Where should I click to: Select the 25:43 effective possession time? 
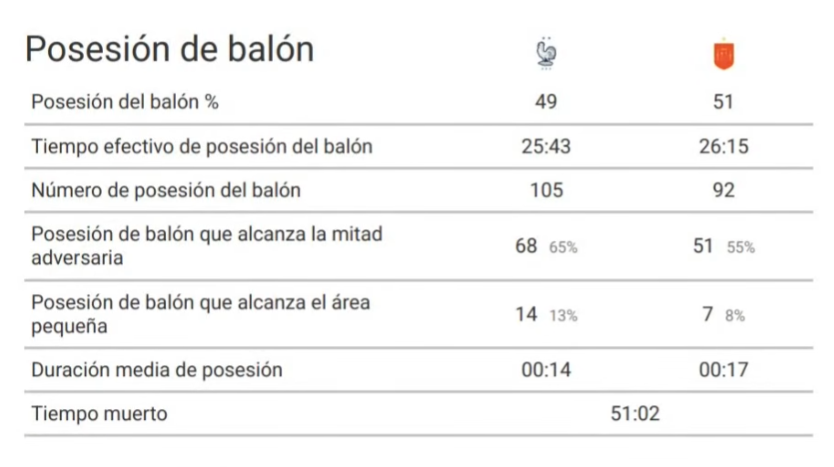point(546,146)
